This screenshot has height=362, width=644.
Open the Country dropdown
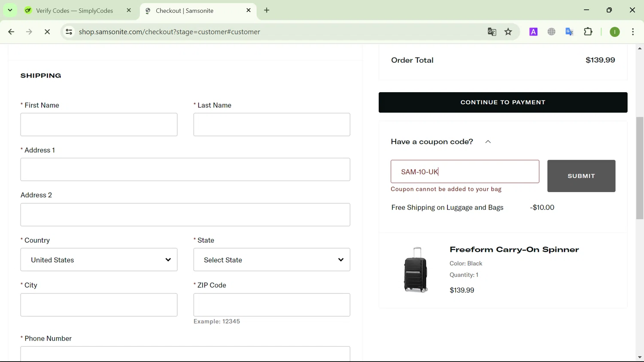click(99, 259)
